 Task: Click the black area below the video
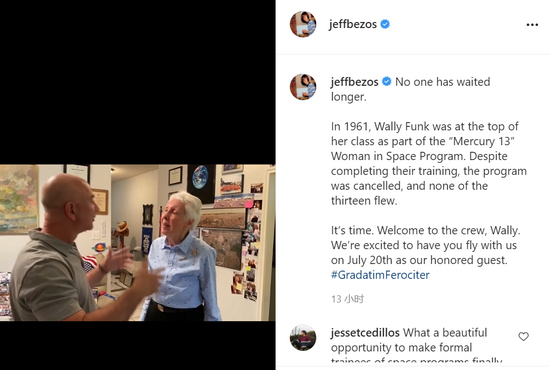(x=138, y=345)
